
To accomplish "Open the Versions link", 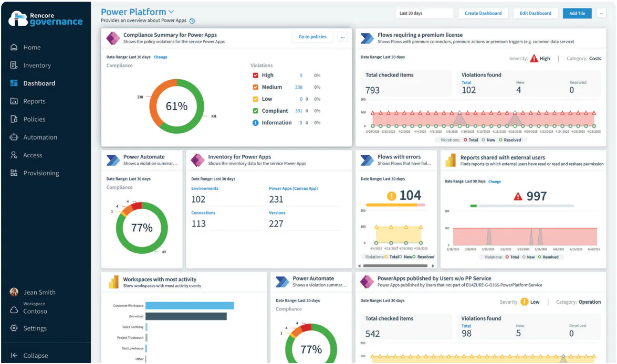I will click(x=277, y=212).
